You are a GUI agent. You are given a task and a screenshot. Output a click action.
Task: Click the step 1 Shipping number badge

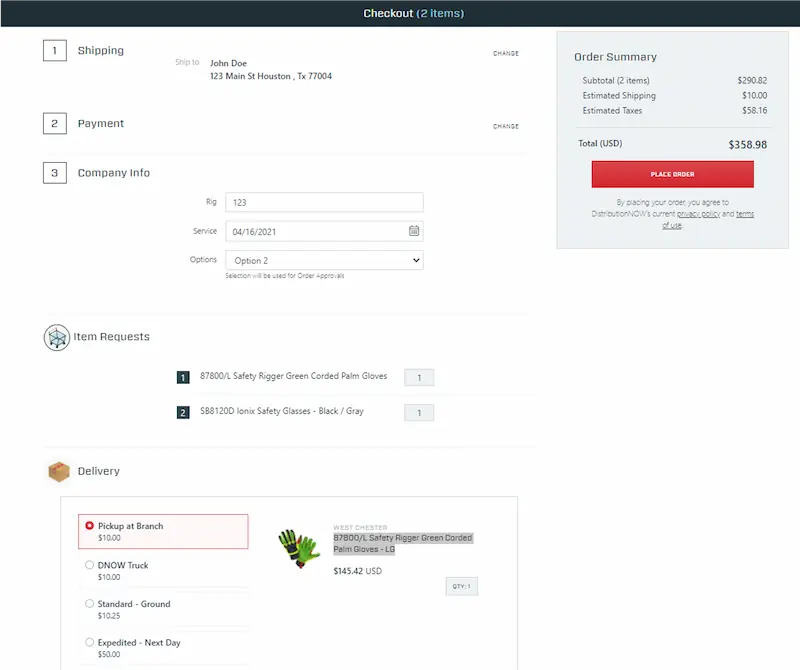[x=55, y=50]
